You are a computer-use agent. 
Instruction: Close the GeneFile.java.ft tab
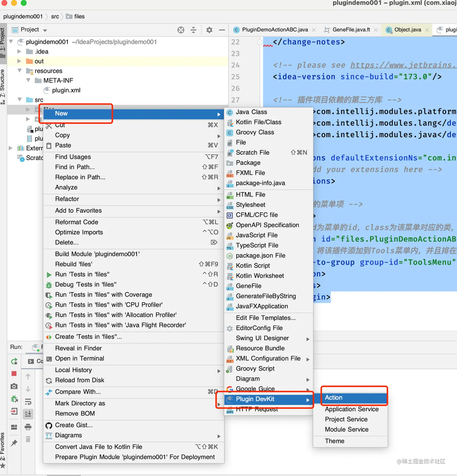pos(376,30)
